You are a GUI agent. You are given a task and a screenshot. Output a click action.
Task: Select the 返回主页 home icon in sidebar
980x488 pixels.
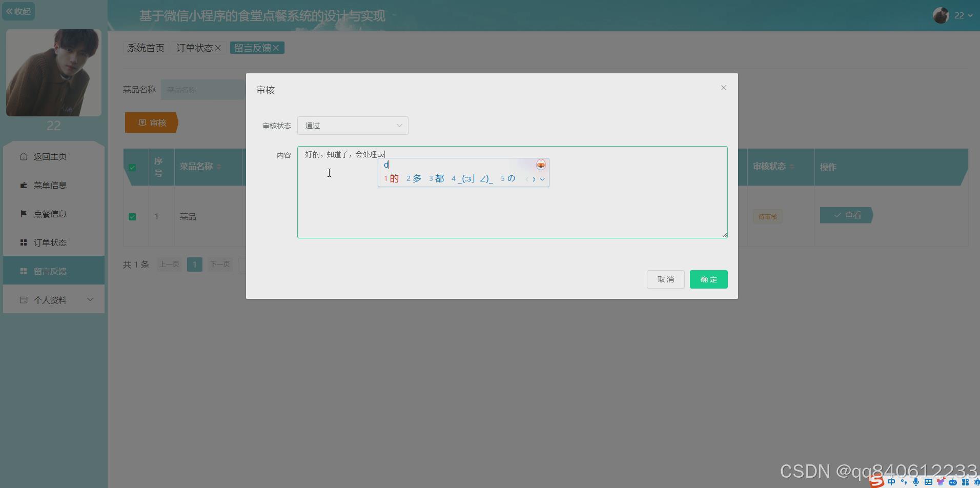24,156
